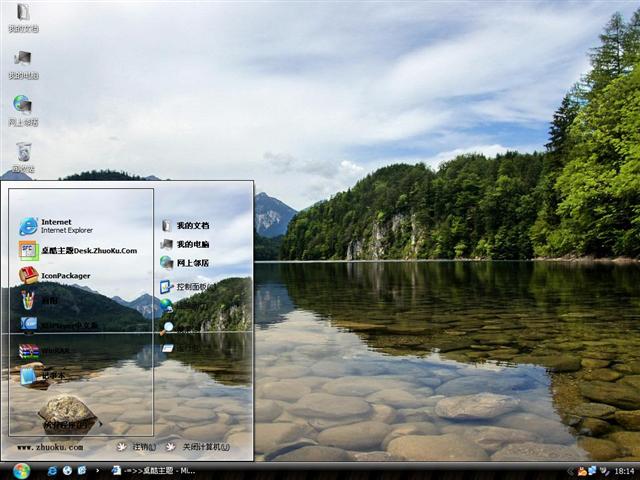The width and height of the screenshot is (640, 480).
Task: Click the Run icon in start menu
Action: click(x=168, y=348)
